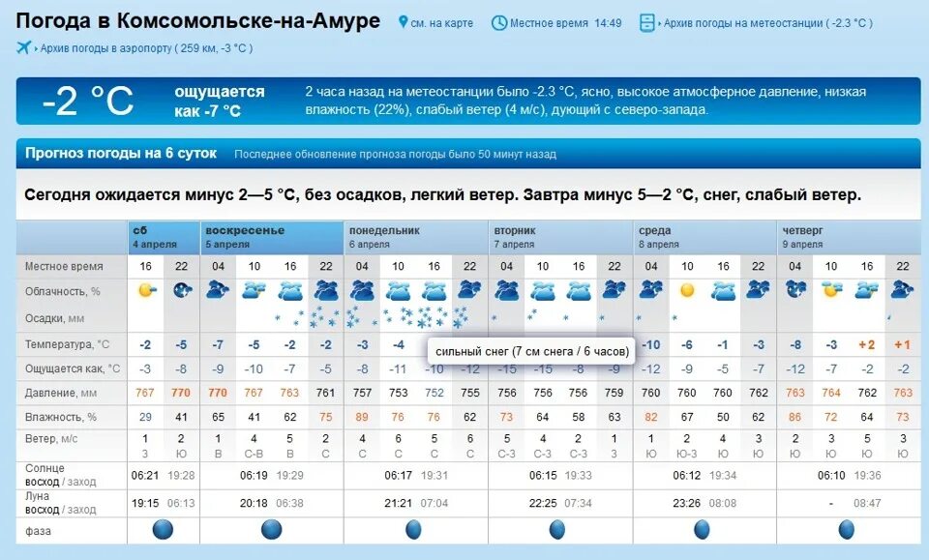Image resolution: width=929 pixels, height=560 pixels.
Task: Click the cloudiness icon for Sunday 10:00
Action: tap(255, 290)
